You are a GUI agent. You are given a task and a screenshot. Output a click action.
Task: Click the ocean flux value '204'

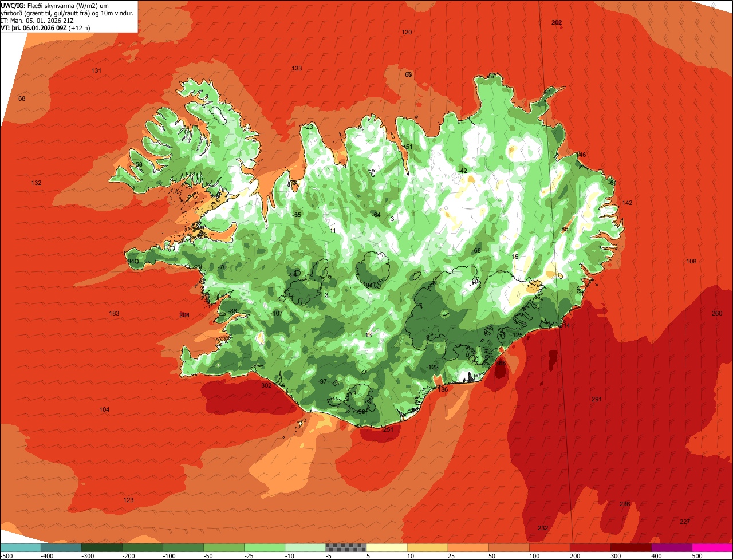point(184,315)
